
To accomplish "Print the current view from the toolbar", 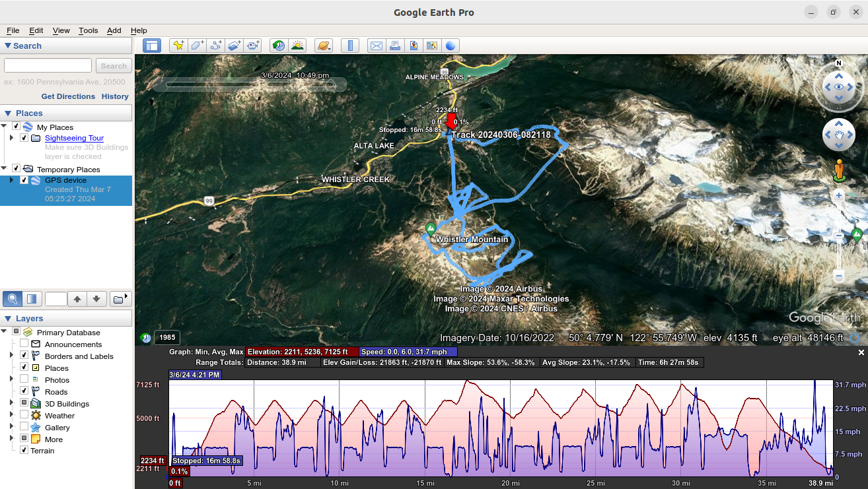I will click(x=395, y=46).
